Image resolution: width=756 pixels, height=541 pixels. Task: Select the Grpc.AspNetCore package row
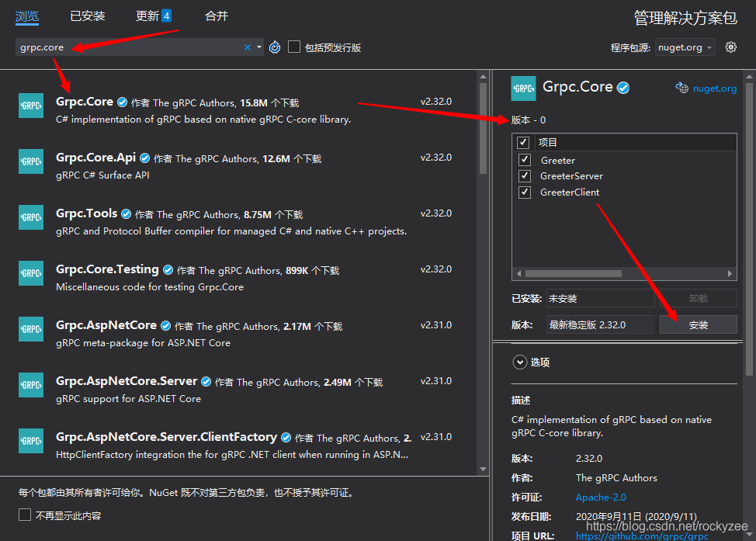click(x=239, y=334)
